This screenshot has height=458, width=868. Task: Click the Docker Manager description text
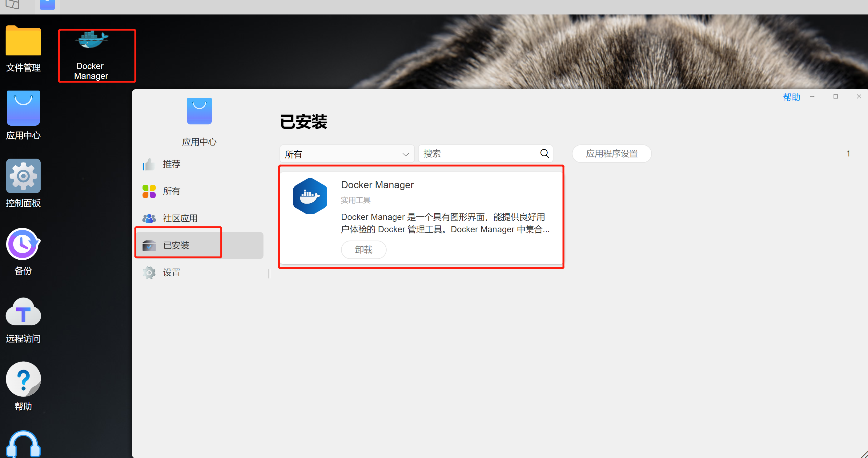coord(445,223)
